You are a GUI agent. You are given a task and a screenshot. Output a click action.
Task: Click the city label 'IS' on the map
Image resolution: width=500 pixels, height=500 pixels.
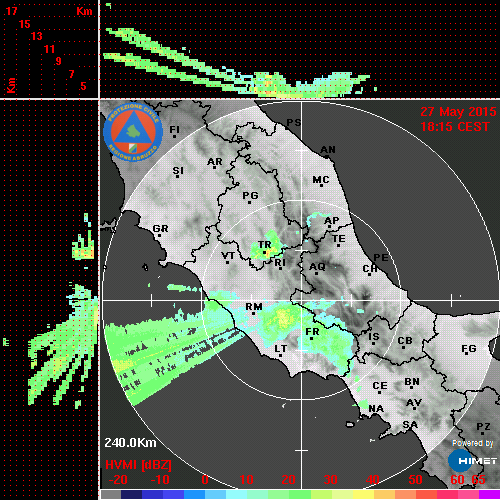pyautogui.click(x=374, y=337)
